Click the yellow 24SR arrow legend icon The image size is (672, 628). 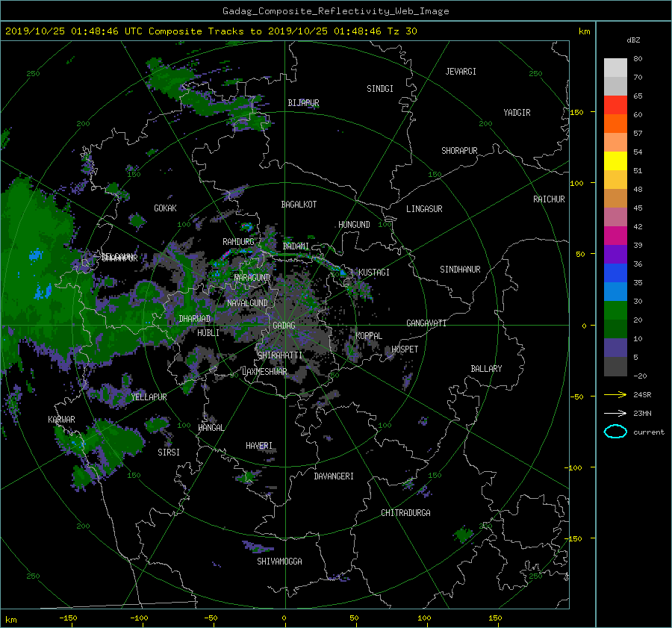coord(615,394)
